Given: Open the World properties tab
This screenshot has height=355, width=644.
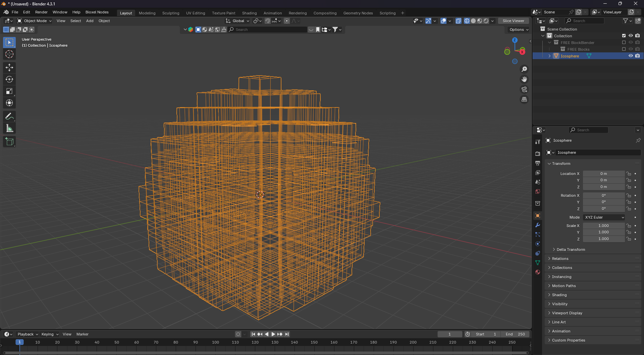Looking at the screenshot, I should click(x=538, y=191).
